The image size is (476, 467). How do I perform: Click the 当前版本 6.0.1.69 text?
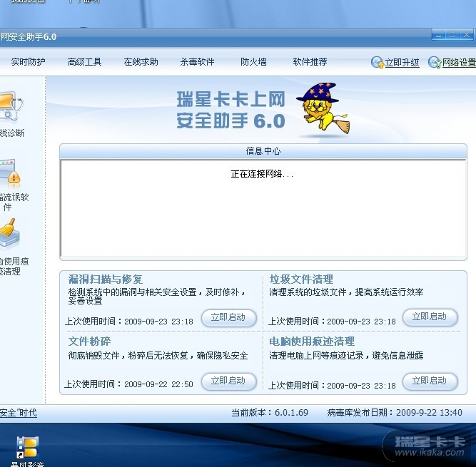[x=270, y=413]
